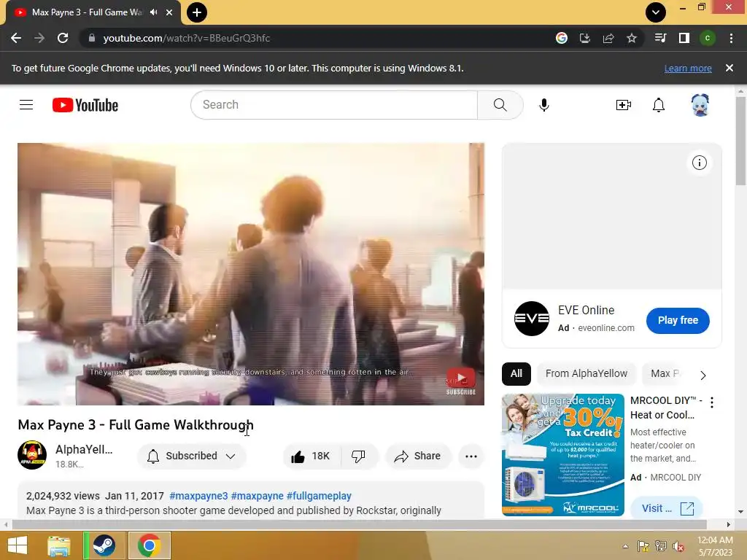
Task: Click the AlphaYell... channel name
Action: pyautogui.click(x=84, y=449)
